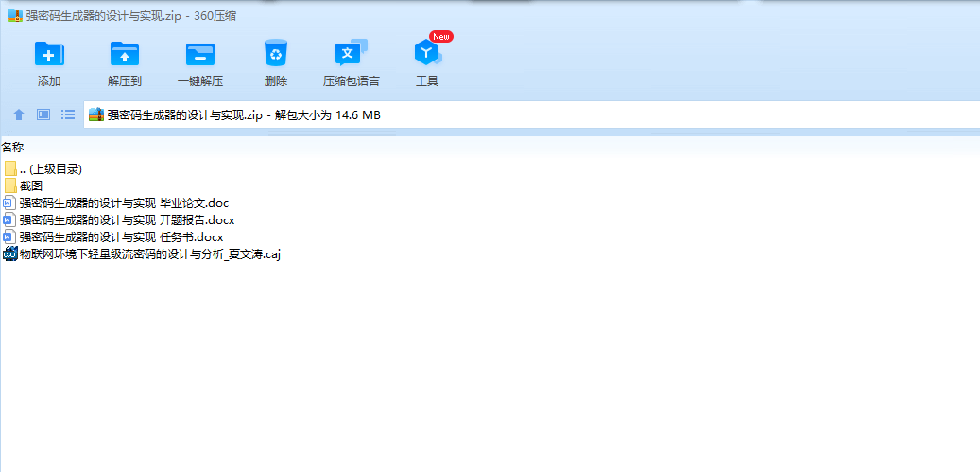
Task: Select the 截图 folder name
Action: click(31, 185)
